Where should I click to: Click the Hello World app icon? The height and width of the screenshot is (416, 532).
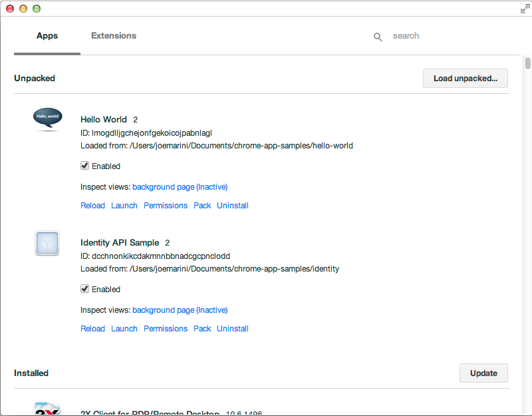pos(47,118)
